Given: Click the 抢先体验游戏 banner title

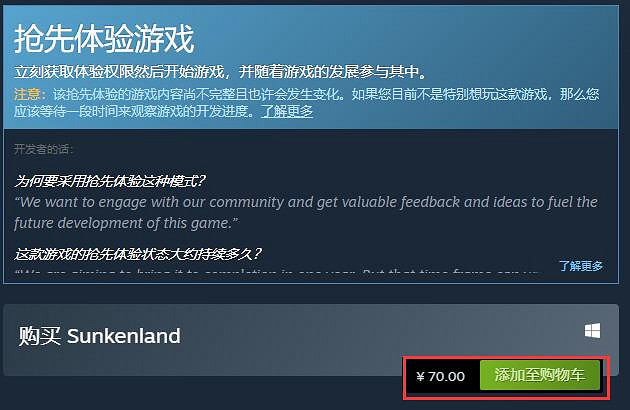Looking at the screenshot, I should click(x=104, y=39).
